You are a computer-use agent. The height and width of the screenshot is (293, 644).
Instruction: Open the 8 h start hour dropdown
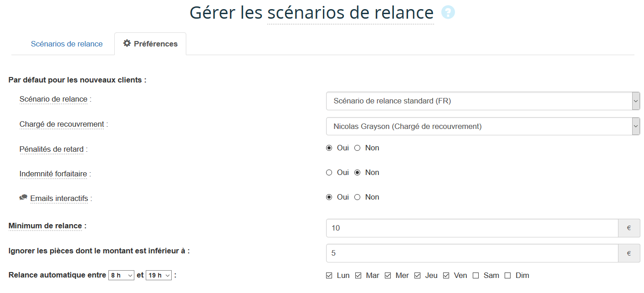coord(121,275)
